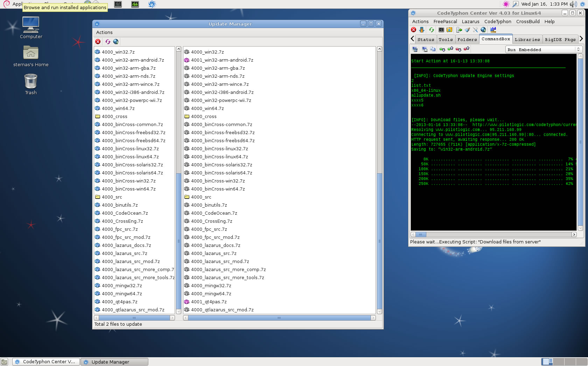588x366 pixels.
Task: Switch to the Folders tab
Action: click(x=467, y=40)
